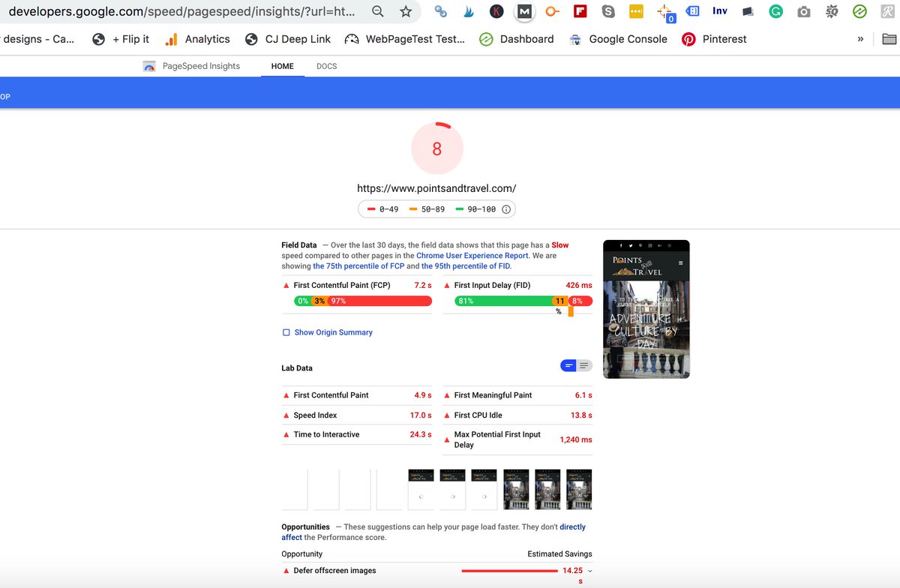Click the address bar URL field
This screenshot has height=588, width=900.
click(184, 11)
